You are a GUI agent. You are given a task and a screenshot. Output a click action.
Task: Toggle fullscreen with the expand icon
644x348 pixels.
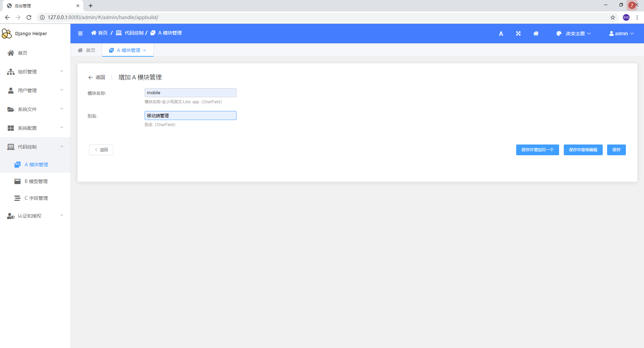pos(518,34)
